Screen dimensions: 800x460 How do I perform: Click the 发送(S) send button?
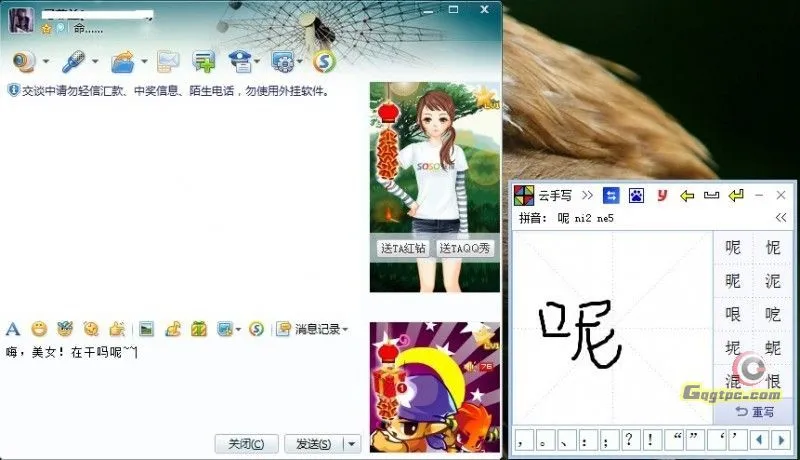(x=314, y=444)
